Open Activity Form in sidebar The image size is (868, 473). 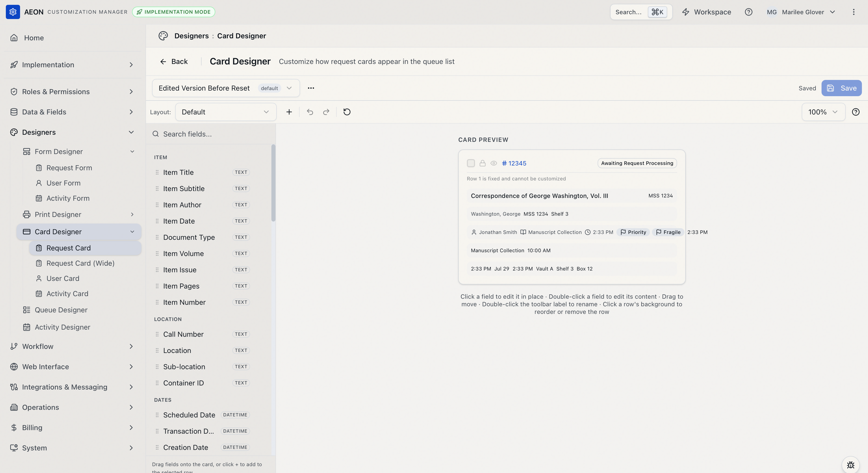pos(85,198)
